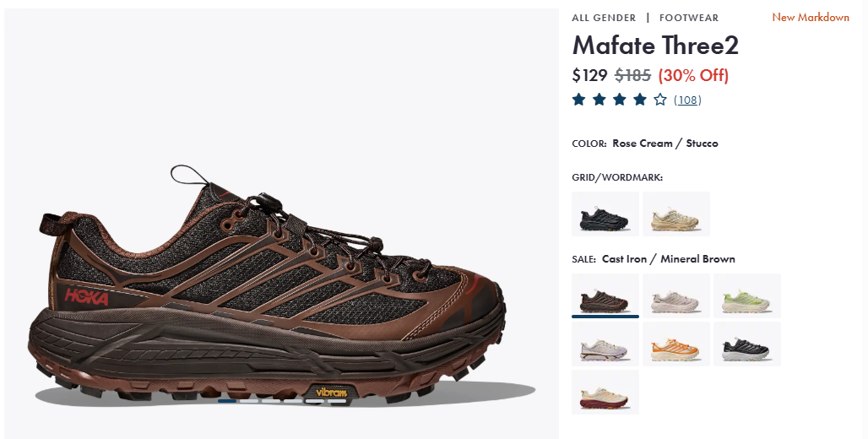
Task: Open the Footwear category link
Action: coord(689,18)
